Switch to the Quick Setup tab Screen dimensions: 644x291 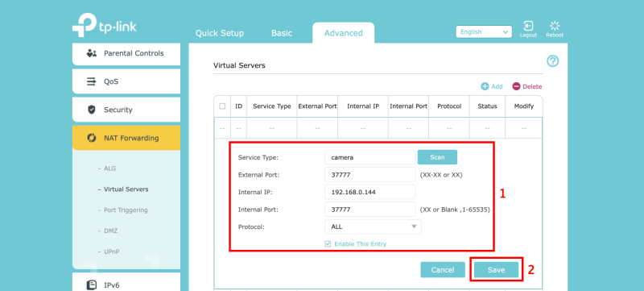[x=219, y=33]
